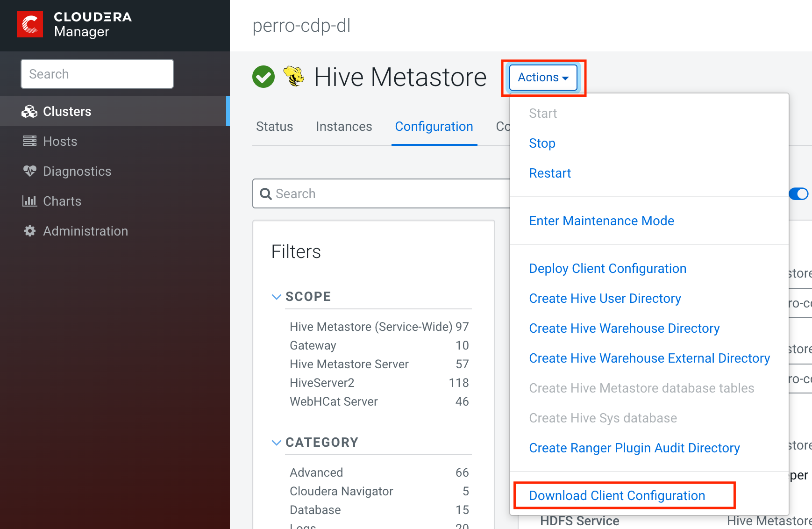Switch to the Status tab
Image resolution: width=812 pixels, height=529 pixels.
[274, 126]
